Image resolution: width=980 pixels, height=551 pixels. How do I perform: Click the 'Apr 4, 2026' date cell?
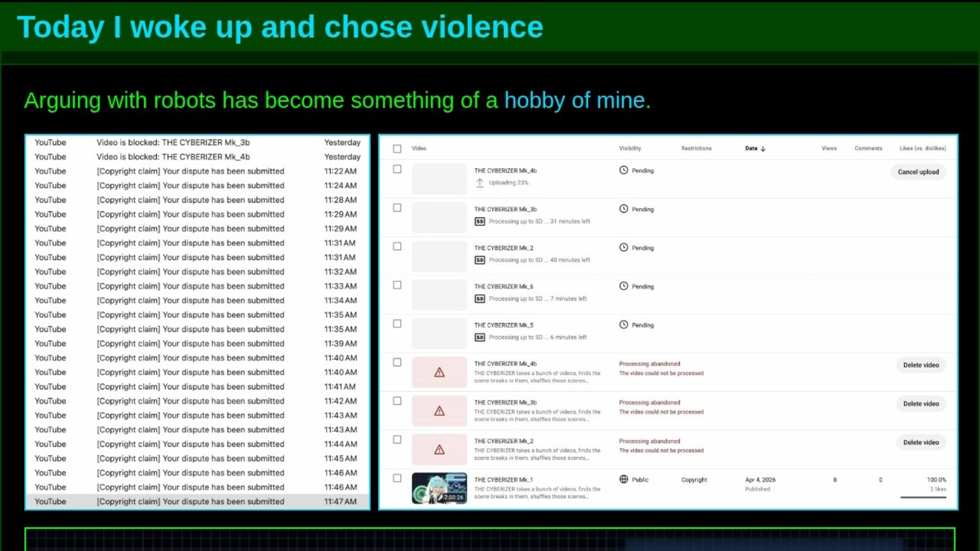tap(760, 480)
